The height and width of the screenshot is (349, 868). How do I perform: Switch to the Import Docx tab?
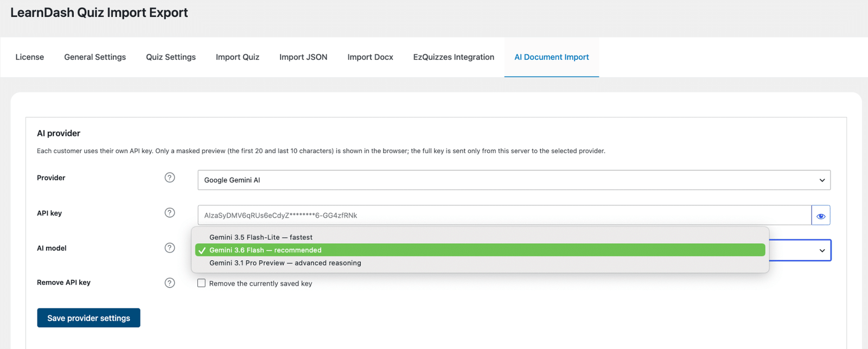tap(370, 57)
